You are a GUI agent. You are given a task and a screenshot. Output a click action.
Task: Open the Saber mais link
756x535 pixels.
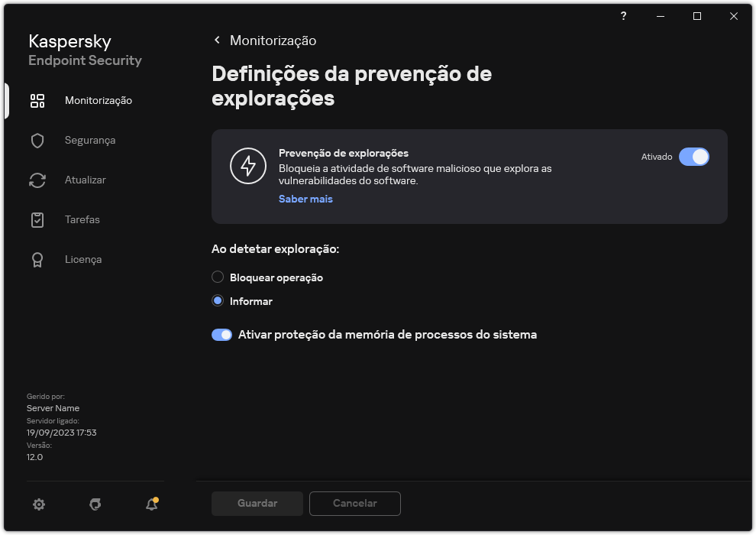point(305,199)
